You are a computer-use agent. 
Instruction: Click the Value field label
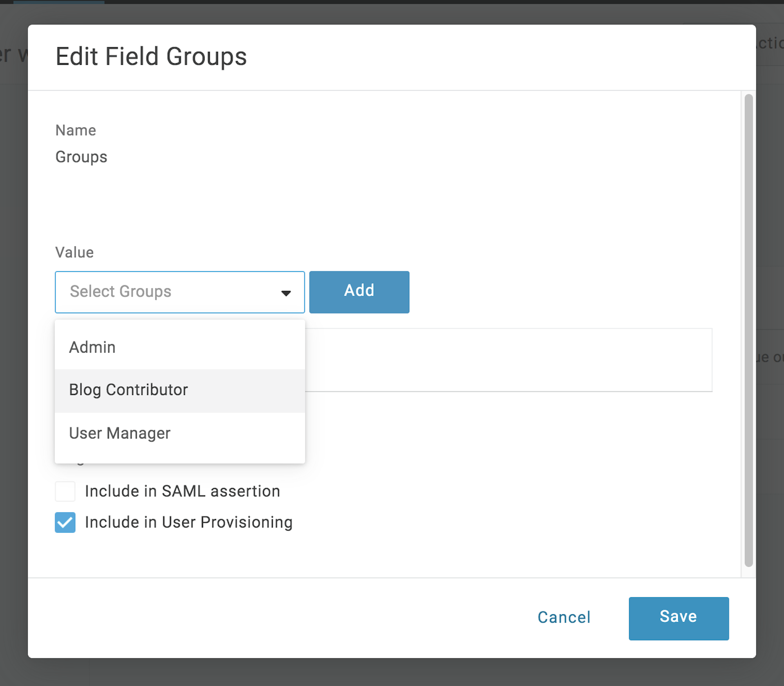coord(74,252)
